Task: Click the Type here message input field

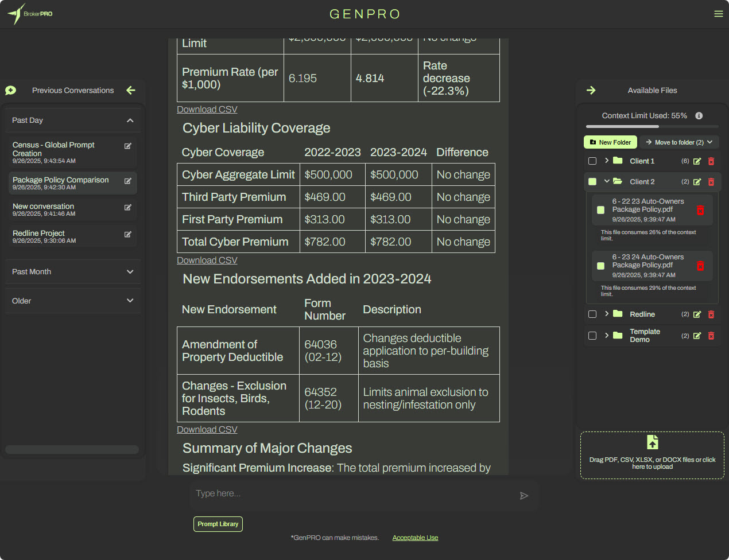Action: pyautogui.click(x=350, y=493)
